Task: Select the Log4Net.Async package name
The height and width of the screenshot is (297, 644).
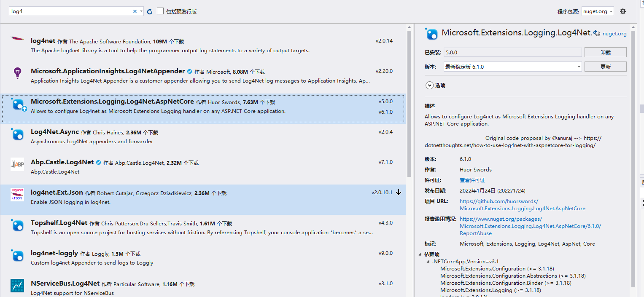Action: (55, 132)
